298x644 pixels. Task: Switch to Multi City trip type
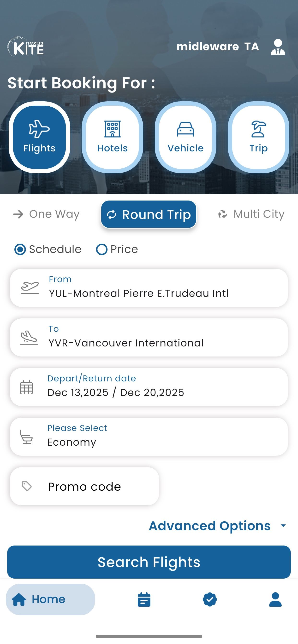point(251,214)
